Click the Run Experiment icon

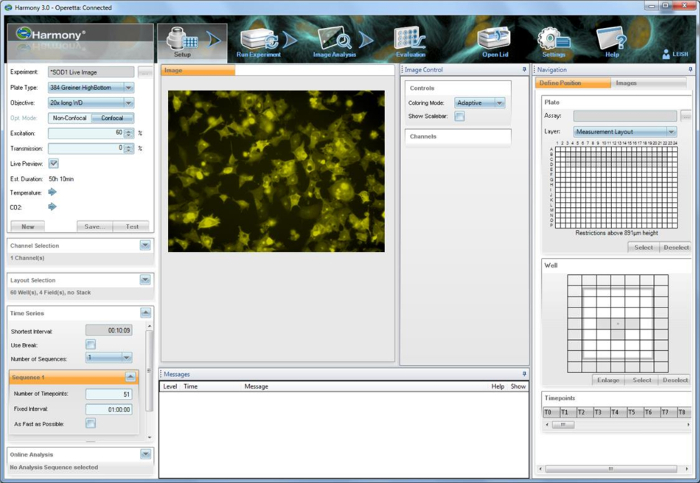pos(258,40)
